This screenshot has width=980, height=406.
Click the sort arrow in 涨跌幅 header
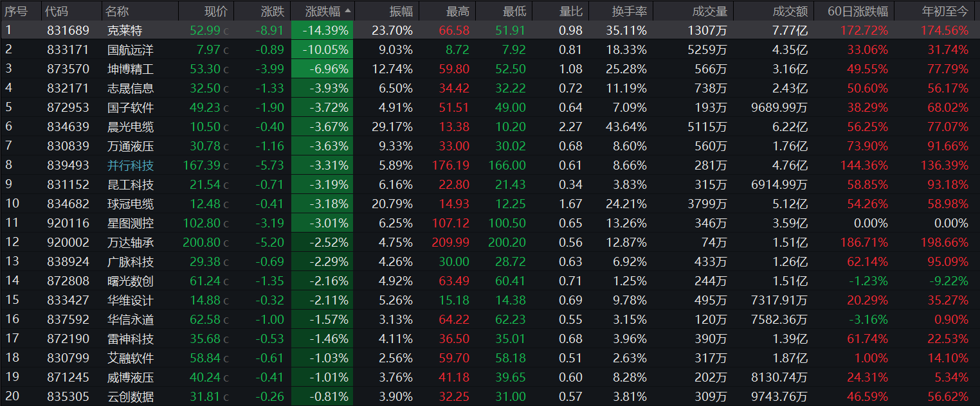(x=348, y=11)
